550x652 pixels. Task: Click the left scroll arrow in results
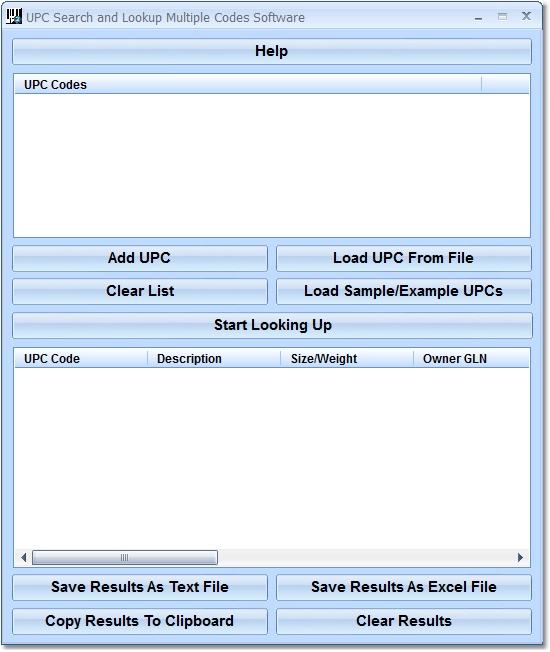pos(23,558)
